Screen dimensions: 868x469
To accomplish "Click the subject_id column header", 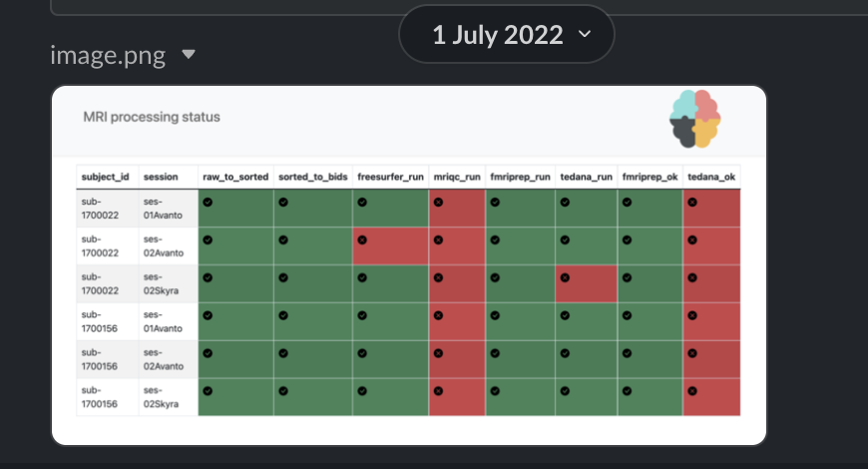I will click(106, 177).
